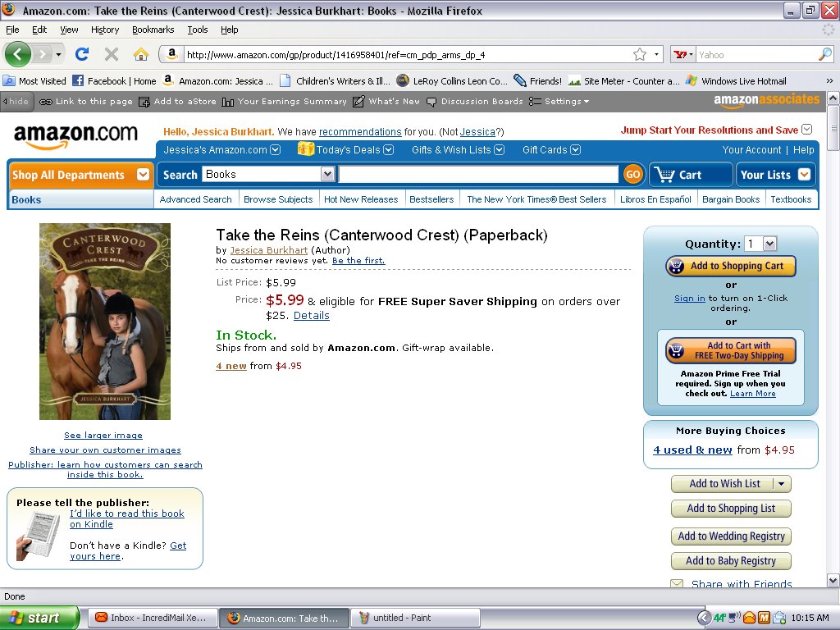Open the Books search category dropdown
Image resolution: width=840 pixels, height=630 pixels.
[327, 174]
